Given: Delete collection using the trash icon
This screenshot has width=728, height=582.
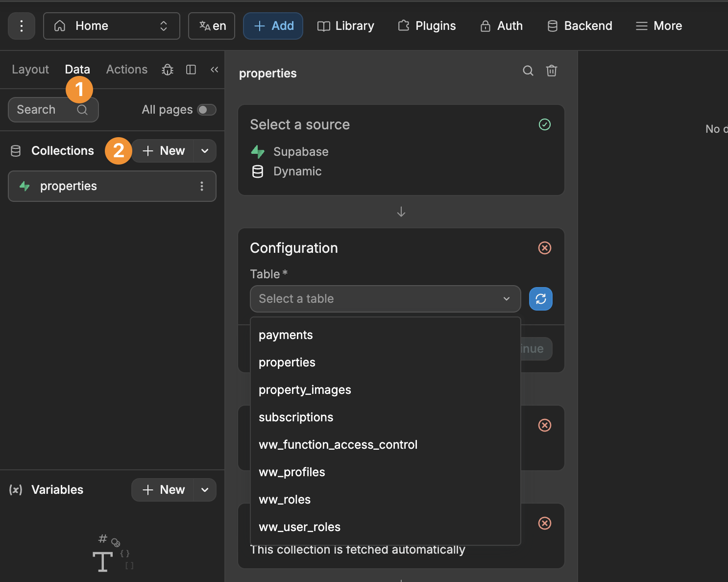Looking at the screenshot, I should [551, 71].
